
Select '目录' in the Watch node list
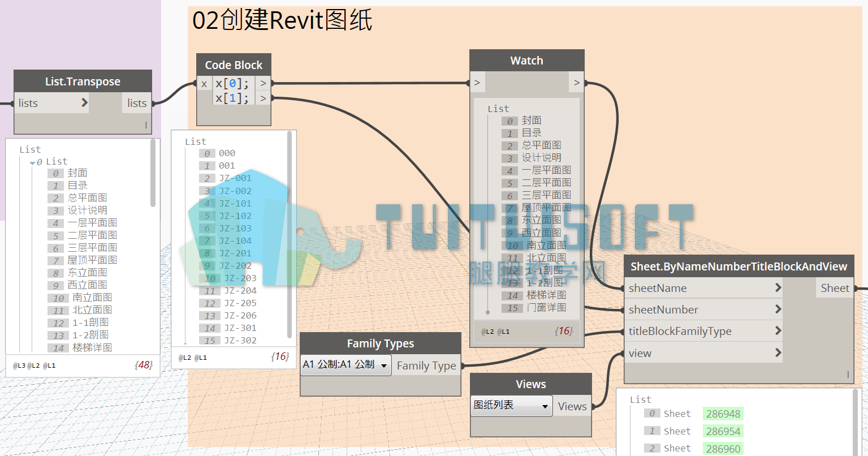(x=532, y=132)
